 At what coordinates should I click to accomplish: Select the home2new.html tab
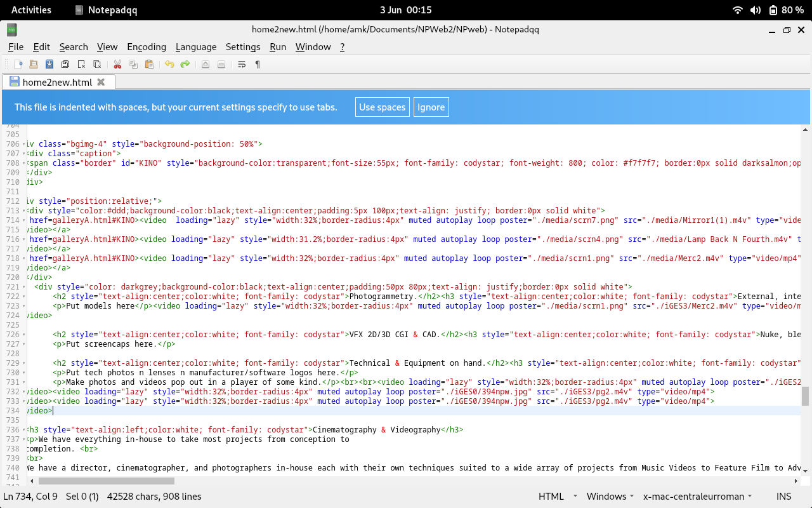(x=57, y=82)
